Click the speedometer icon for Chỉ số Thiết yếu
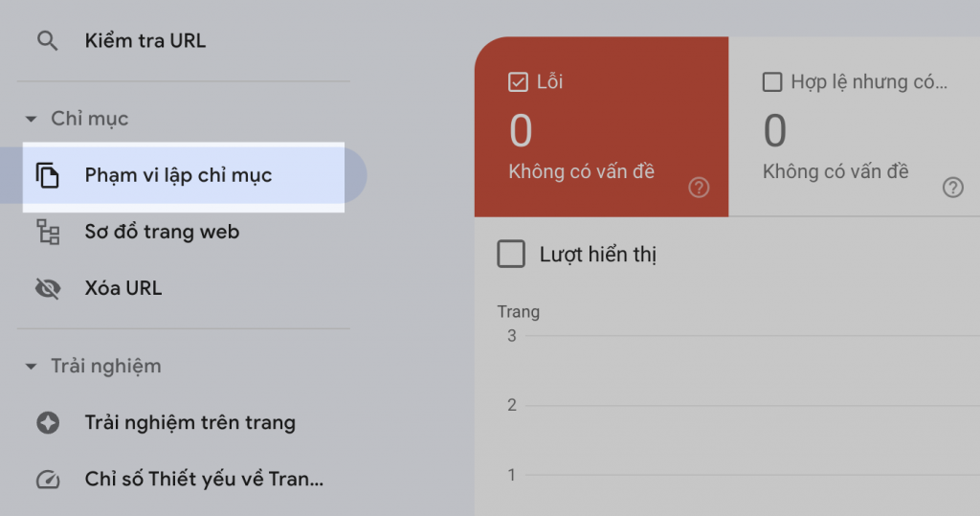Image resolution: width=980 pixels, height=516 pixels. 48,479
